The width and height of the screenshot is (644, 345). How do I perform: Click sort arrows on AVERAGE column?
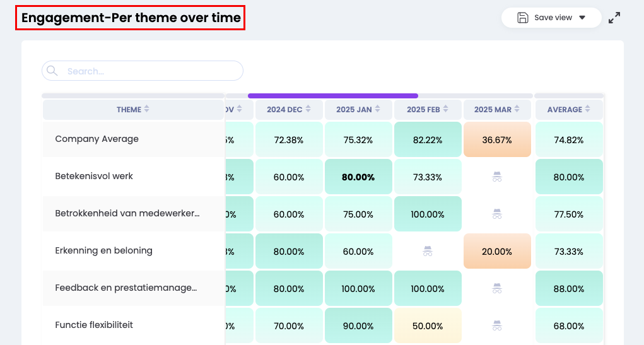pos(588,109)
